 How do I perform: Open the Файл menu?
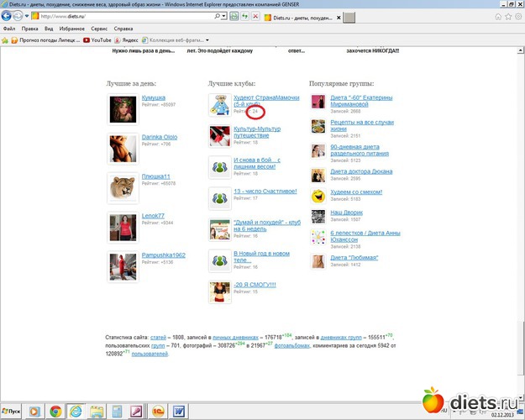(9, 29)
